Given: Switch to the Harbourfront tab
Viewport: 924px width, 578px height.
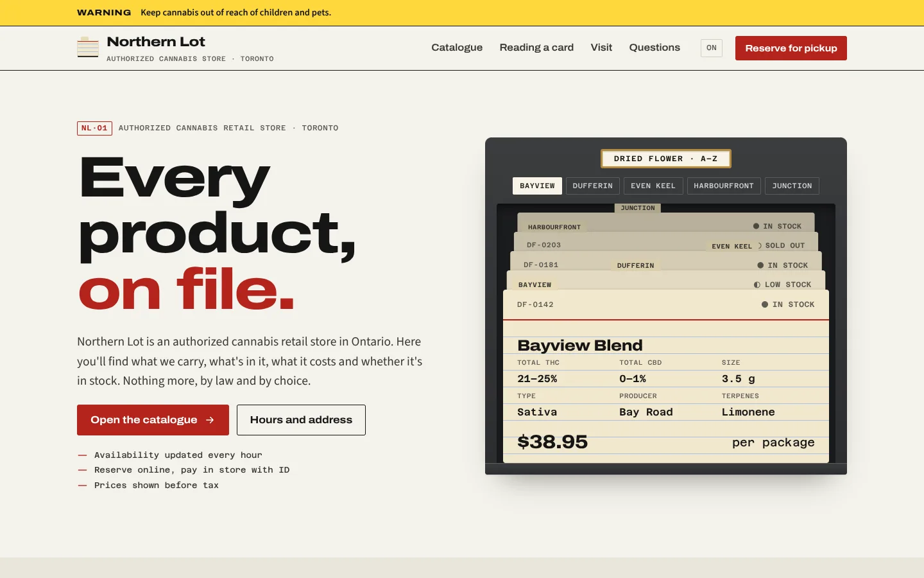Looking at the screenshot, I should (x=724, y=186).
